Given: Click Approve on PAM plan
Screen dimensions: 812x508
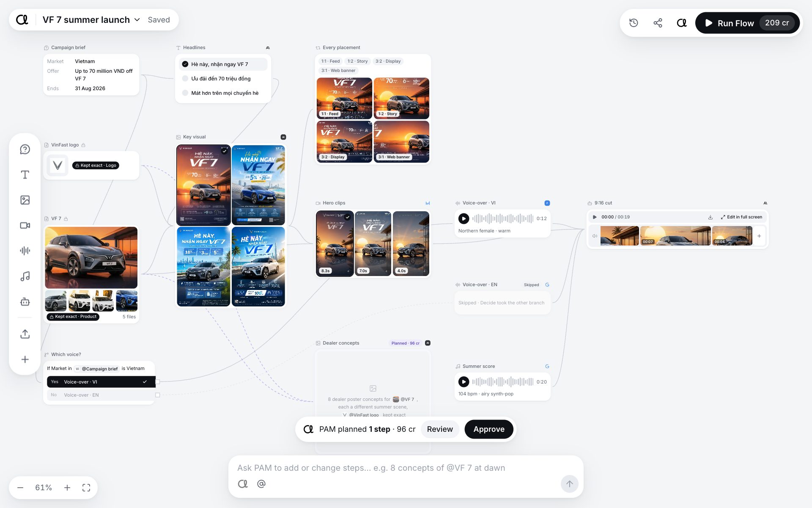Looking at the screenshot, I should pyautogui.click(x=489, y=429).
